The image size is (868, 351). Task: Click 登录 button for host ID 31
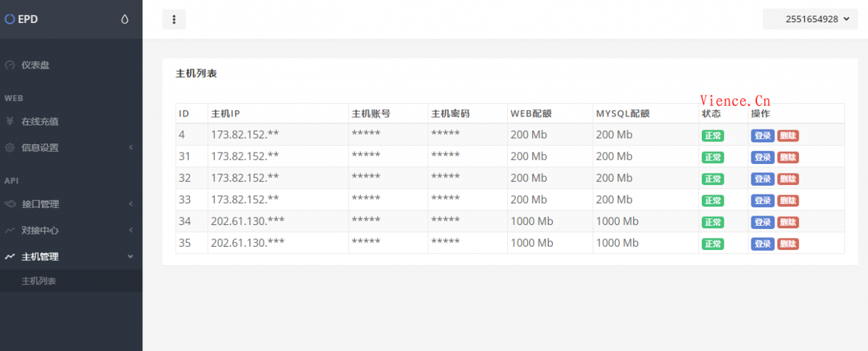tap(762, 157)
